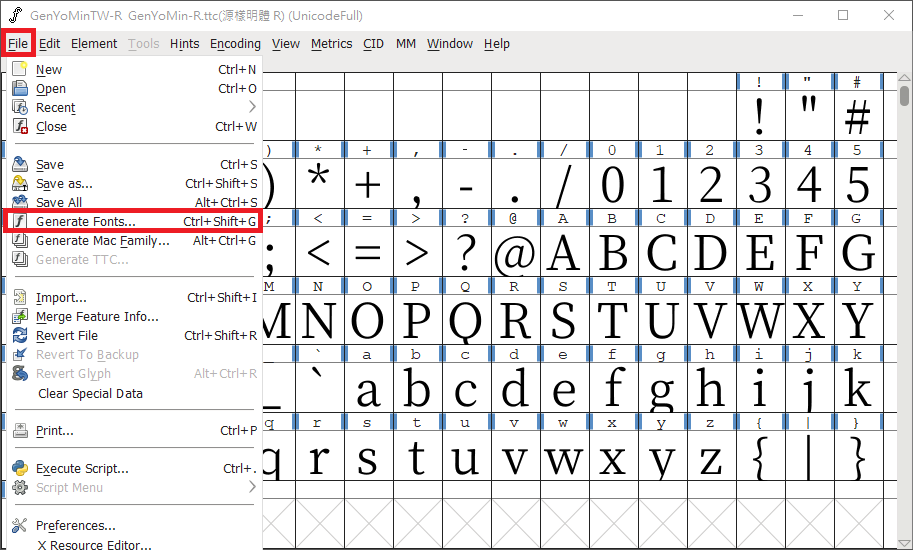
Task: Choose X Resource Editor... entry
Action: click(133, 544)
